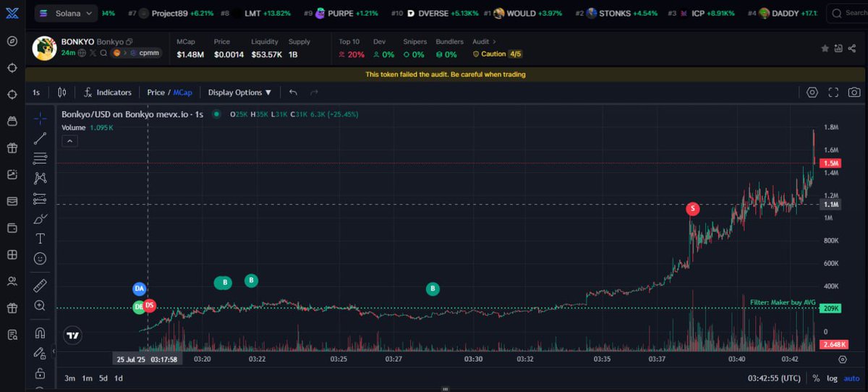
Task: Click the Caution 4/5 audit badge
Action: (498, 54)
